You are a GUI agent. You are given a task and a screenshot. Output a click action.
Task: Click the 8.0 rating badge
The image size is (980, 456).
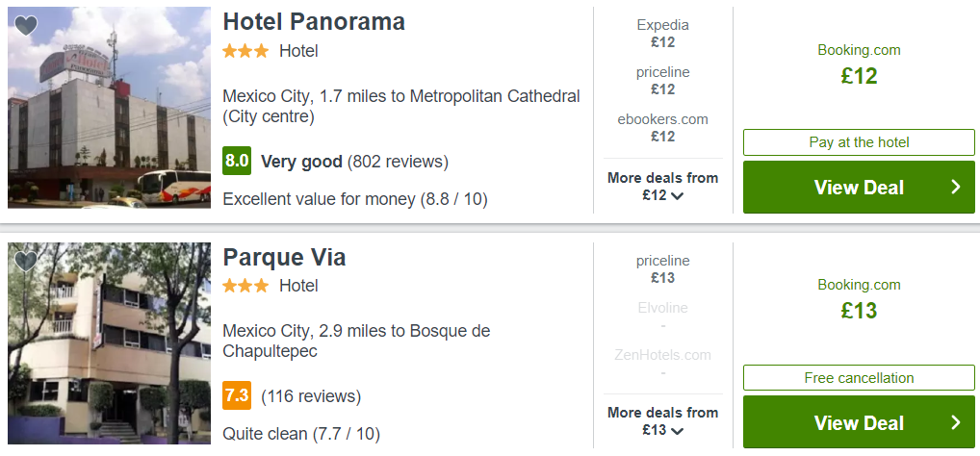coord(237,162)
